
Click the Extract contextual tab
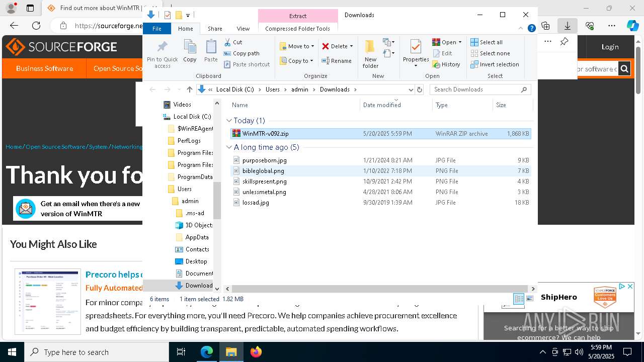point(298,16)
